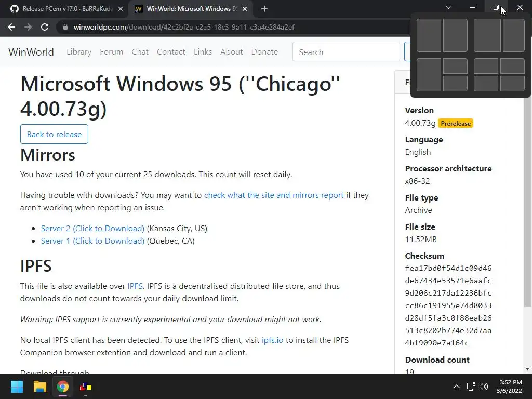Image resolution: width=532 pixels, height=399 pixels.
Task: Open network status tray icon
Action: click(x=471, y=387)
